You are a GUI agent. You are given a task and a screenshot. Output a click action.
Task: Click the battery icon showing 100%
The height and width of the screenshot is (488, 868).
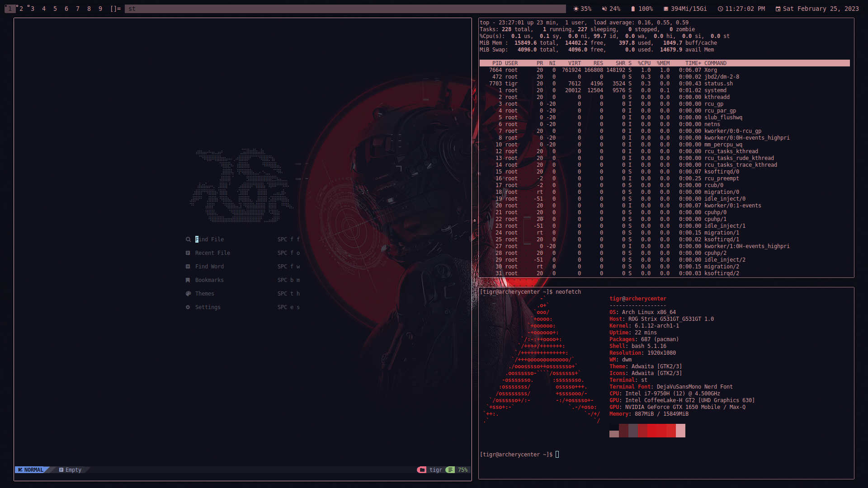tap(633, 9)
